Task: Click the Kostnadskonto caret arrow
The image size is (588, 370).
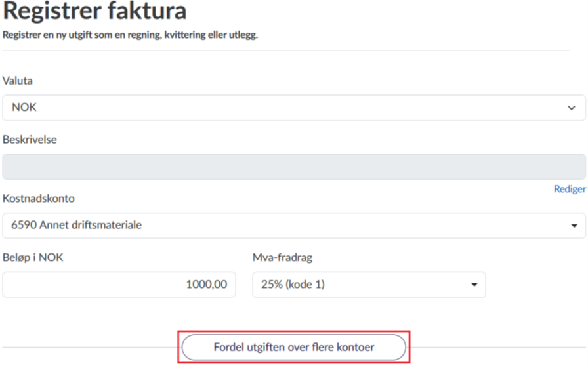Action: coord(574,226)
